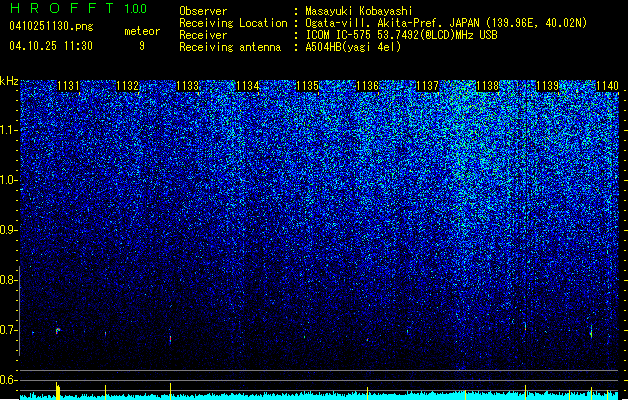
Task: Select observer name Masayuki Kobayashi
Action: tap(359, 11)
